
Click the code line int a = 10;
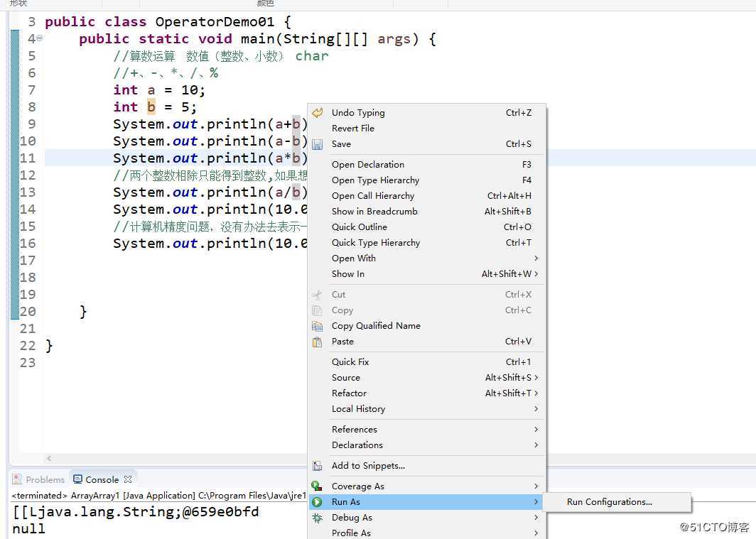pyautogui.click(x=159, y=90)
